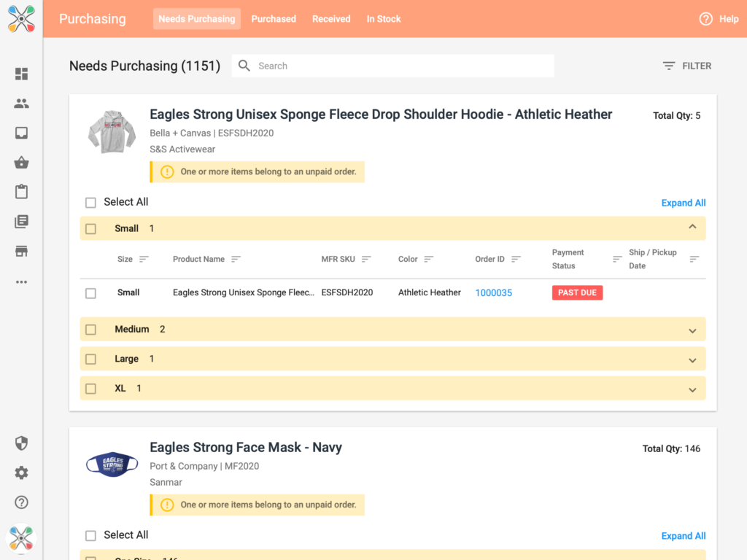Screen dimensions: 747x560
Task: Click the Eagles Strong Face Mask - Navy title
Action: [246, 447]
